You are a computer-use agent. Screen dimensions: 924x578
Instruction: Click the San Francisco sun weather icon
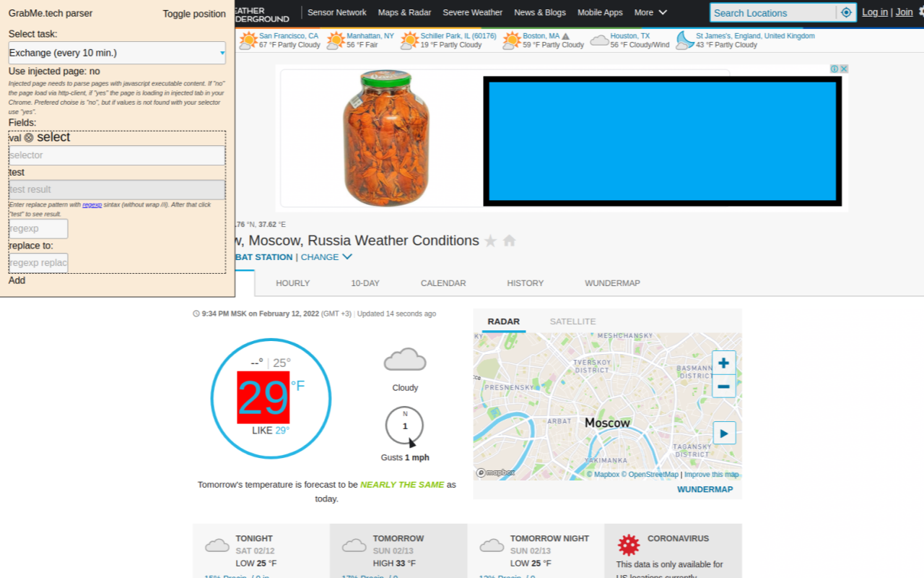[248, 40]
